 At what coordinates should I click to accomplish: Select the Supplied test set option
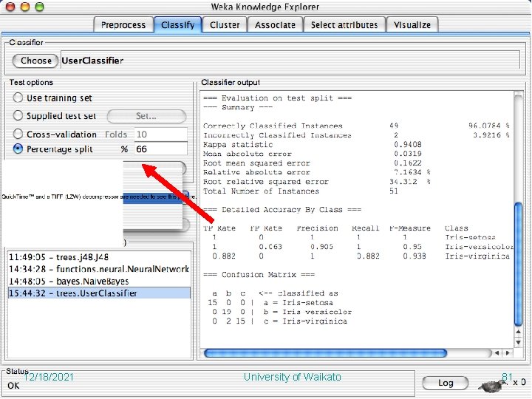pos(55,116)
